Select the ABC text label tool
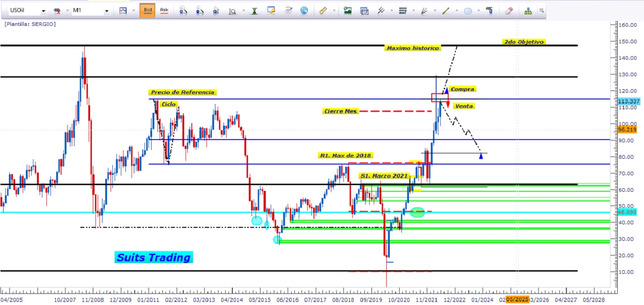This screenshot has width=644, height=305. [x=489, y=11]
